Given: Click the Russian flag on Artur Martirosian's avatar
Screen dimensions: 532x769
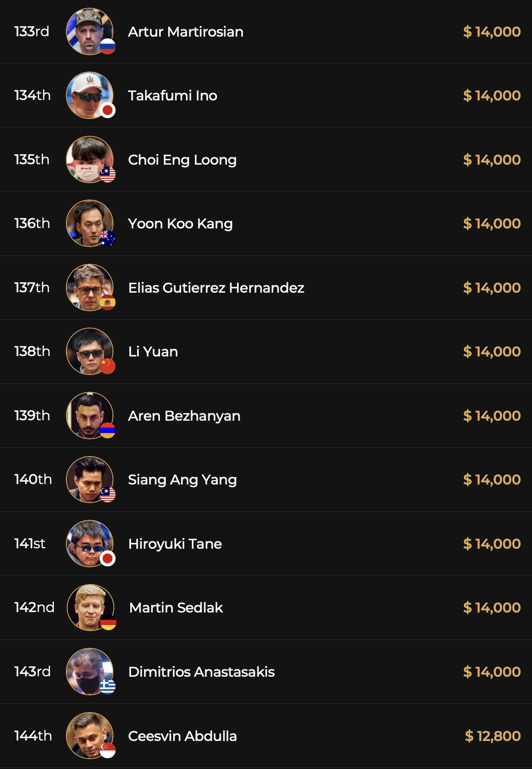Looking at the screenshot, I should [x=108, y=46].
